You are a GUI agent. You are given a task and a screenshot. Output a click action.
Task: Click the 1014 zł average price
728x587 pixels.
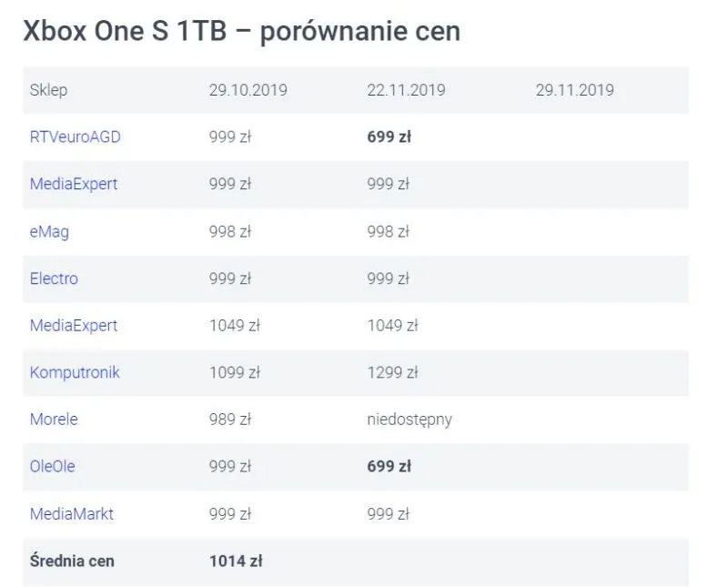[236, 561]
